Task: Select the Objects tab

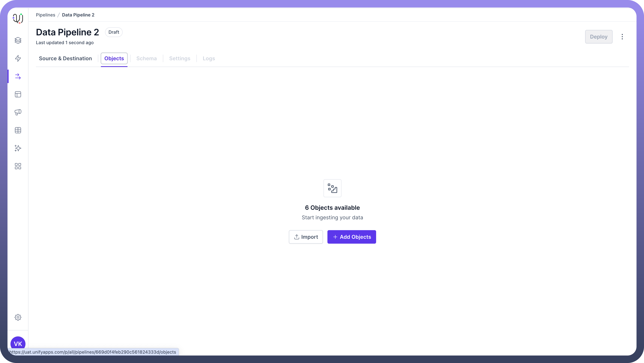Action: (x=114, y=58)
